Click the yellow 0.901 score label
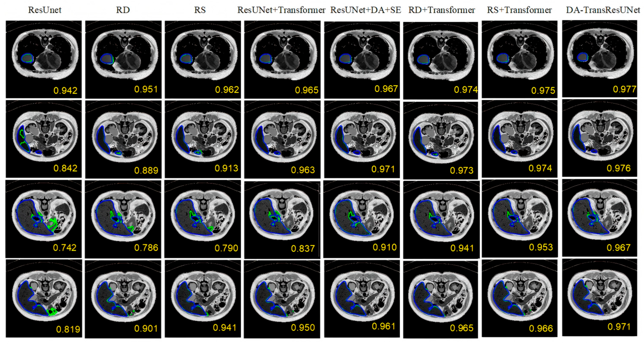Viewport: 644px width, 344px height. 146,328
